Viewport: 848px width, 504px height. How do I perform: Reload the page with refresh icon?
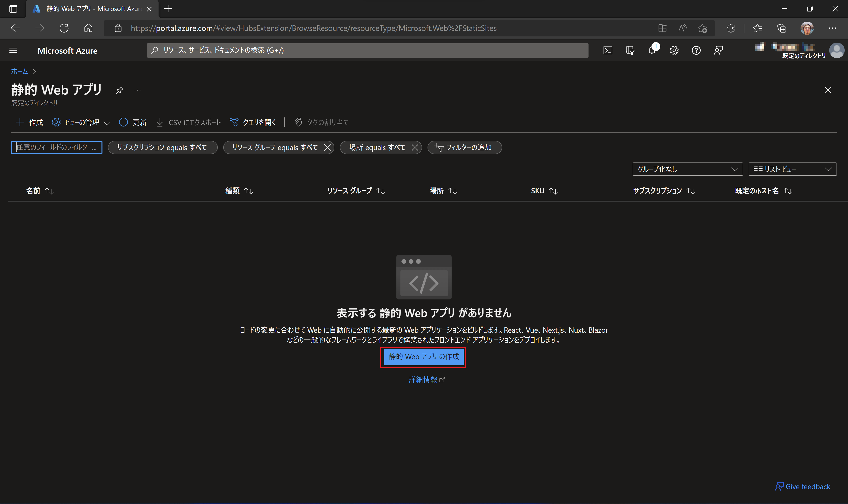(64, 28)
